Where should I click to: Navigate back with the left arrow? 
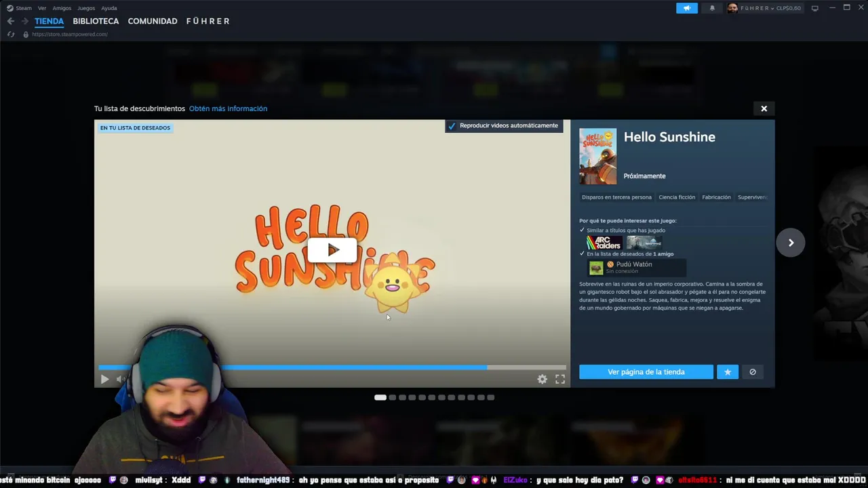(x=10, y=21)
